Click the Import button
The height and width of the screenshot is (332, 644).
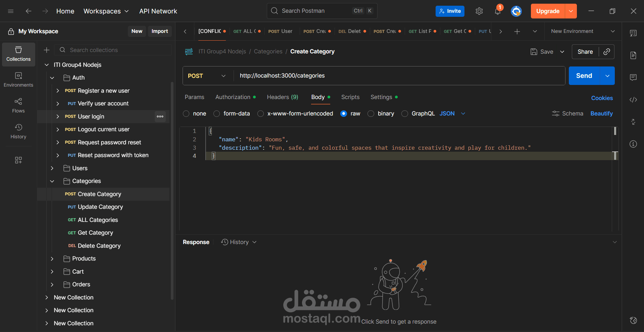[x=160, y=31]
